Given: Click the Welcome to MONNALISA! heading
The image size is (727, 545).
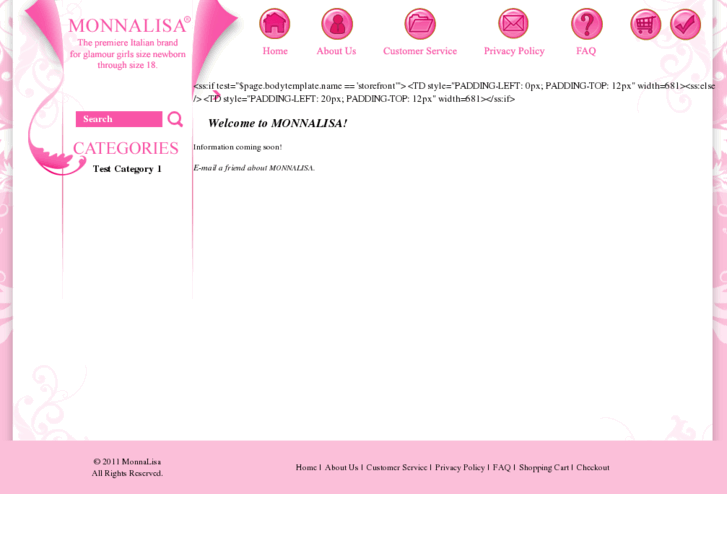Looking at the screenshot, I should tap(278, 123).
